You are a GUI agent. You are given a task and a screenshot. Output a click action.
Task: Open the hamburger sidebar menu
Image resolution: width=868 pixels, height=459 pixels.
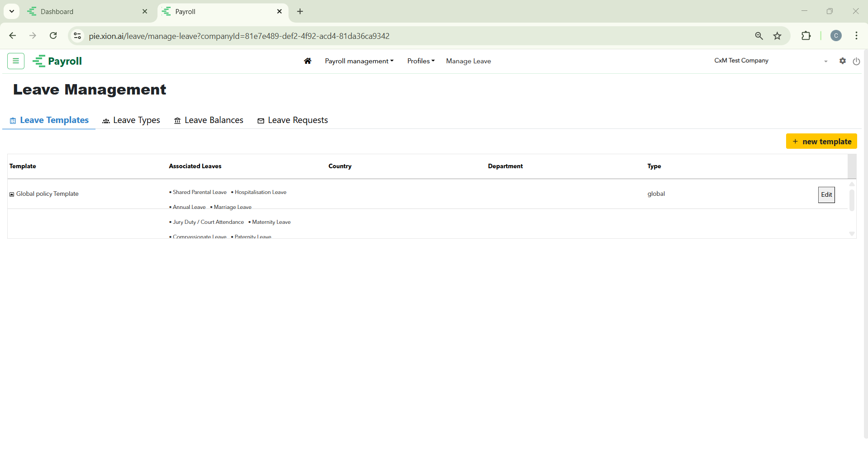(16, 61)
